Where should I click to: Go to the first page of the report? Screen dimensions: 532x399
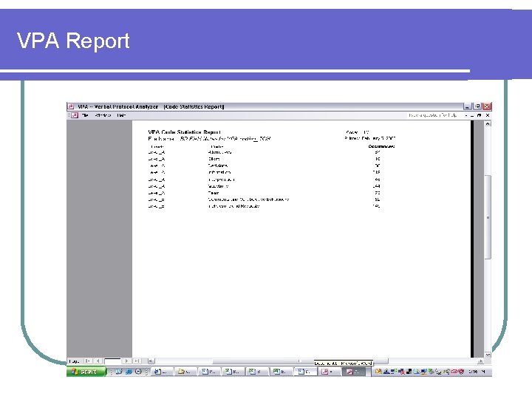[x=87, y=361]
